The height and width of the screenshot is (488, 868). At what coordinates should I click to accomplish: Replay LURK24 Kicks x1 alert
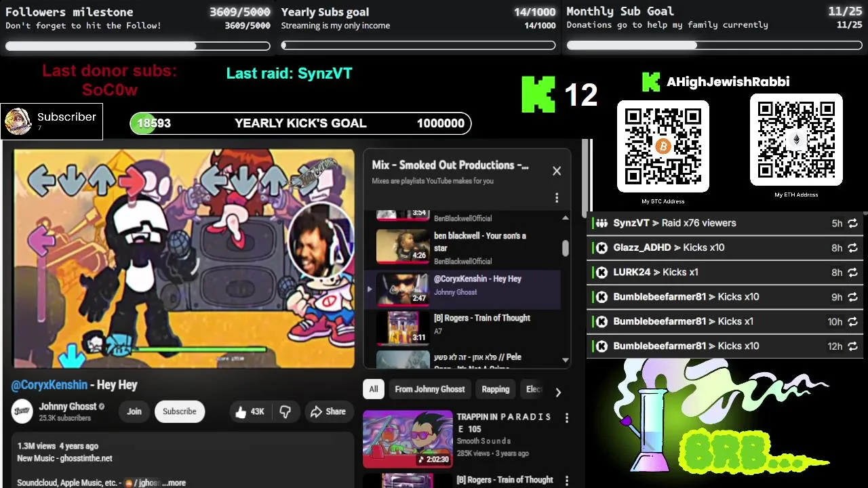click(x=852, y=272)
